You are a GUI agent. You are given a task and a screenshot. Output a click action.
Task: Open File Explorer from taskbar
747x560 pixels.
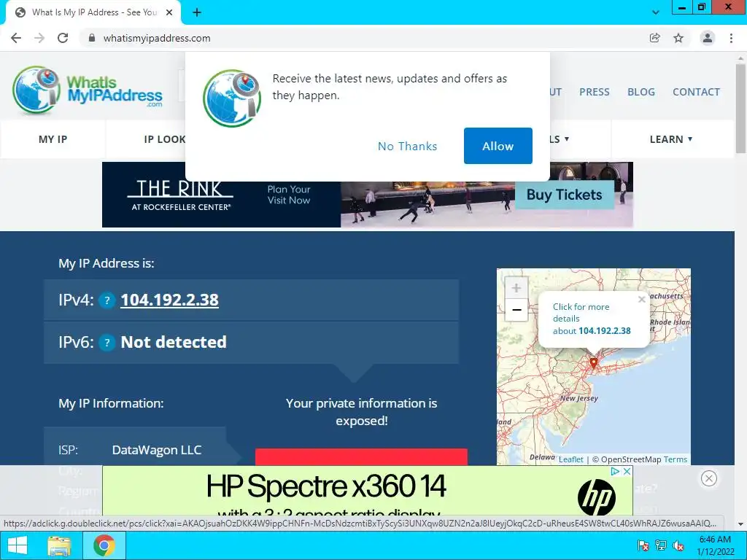[x=59, y=545]
